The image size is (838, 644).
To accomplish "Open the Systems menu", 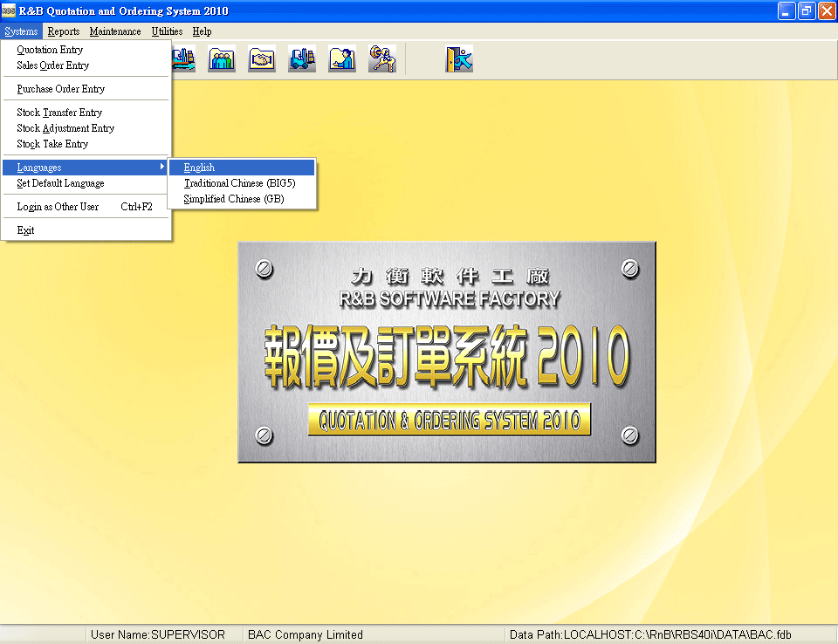I will [21, 31].
